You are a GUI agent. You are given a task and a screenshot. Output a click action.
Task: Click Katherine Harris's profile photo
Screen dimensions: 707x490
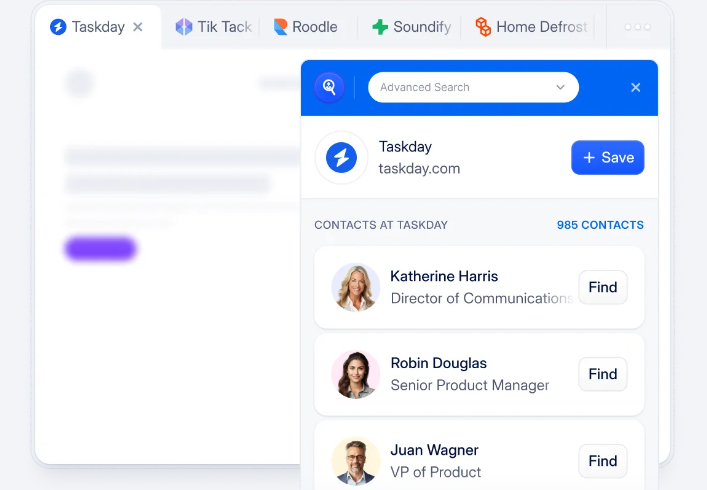(355, 287)
